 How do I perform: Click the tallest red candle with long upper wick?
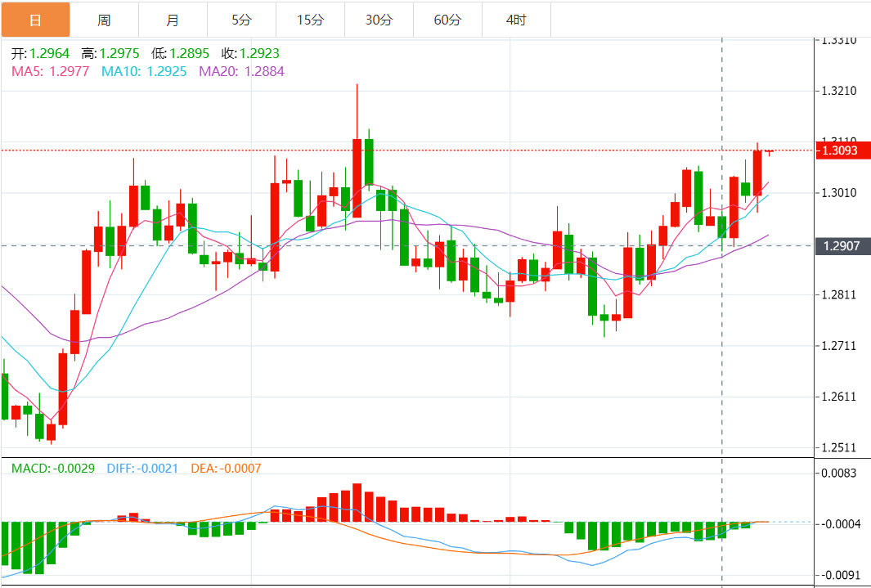tap(357, 177)
